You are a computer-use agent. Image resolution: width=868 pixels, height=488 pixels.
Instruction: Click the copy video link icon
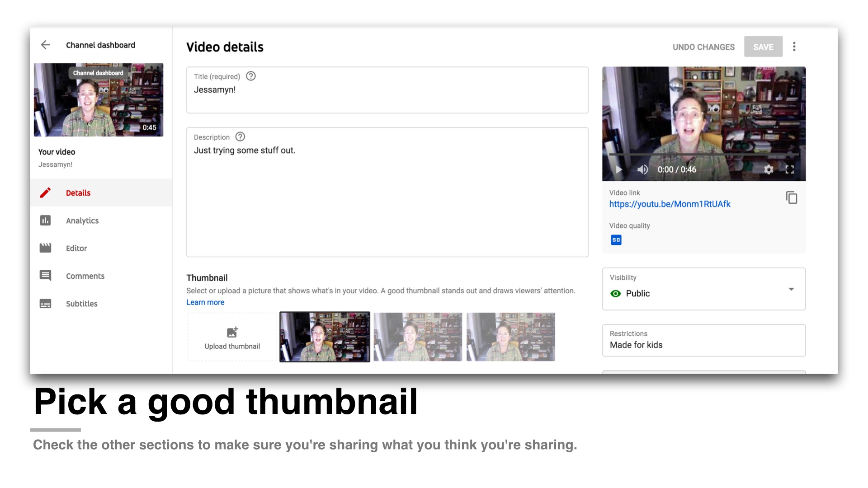(x=792, y=198)
